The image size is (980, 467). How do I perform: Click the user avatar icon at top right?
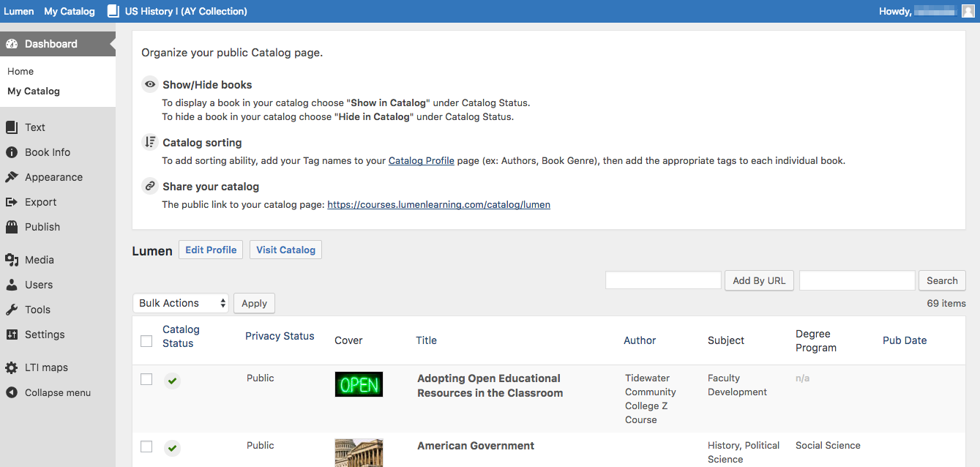click(x=968, y=11)
